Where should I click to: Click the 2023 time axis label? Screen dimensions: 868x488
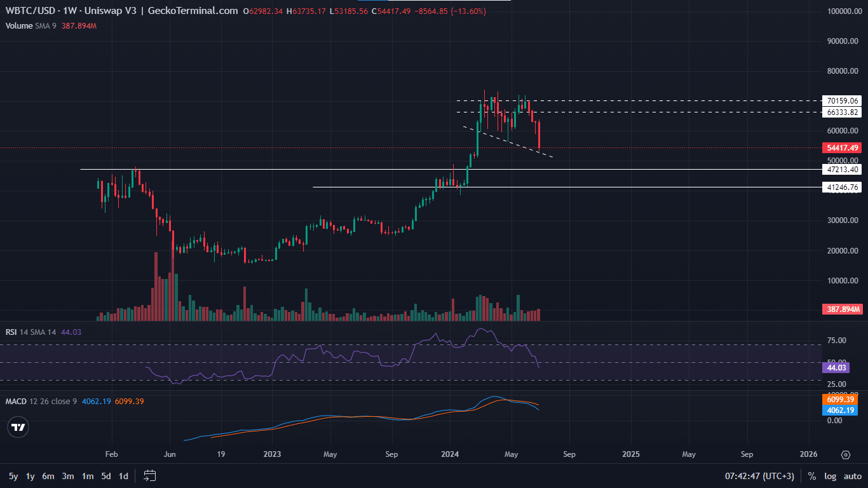click(x=272, y=454)
